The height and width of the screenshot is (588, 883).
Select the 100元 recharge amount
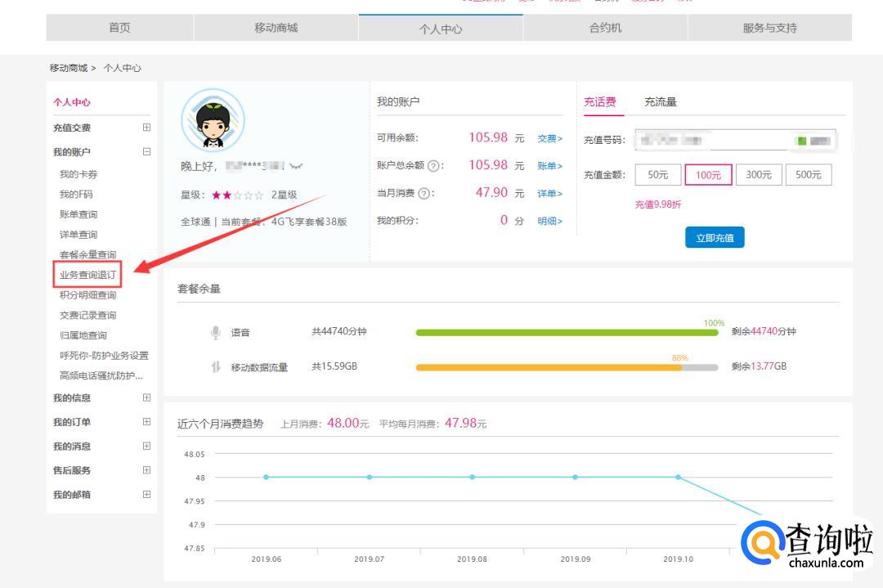708,174
